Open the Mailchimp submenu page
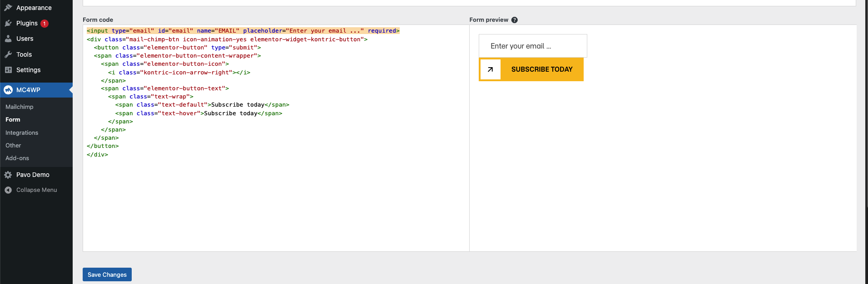The width and height of the screenshot is (868, 284). (x=20, y=107)
